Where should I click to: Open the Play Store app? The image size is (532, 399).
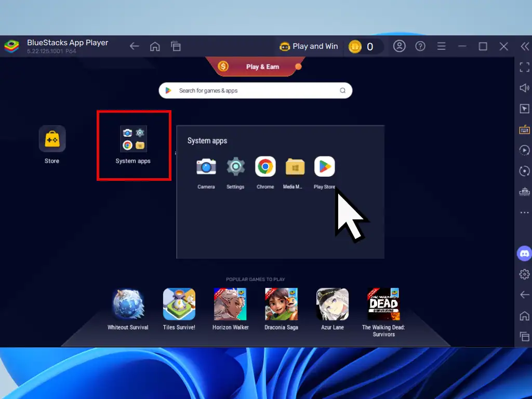click(x=325, y=167)
